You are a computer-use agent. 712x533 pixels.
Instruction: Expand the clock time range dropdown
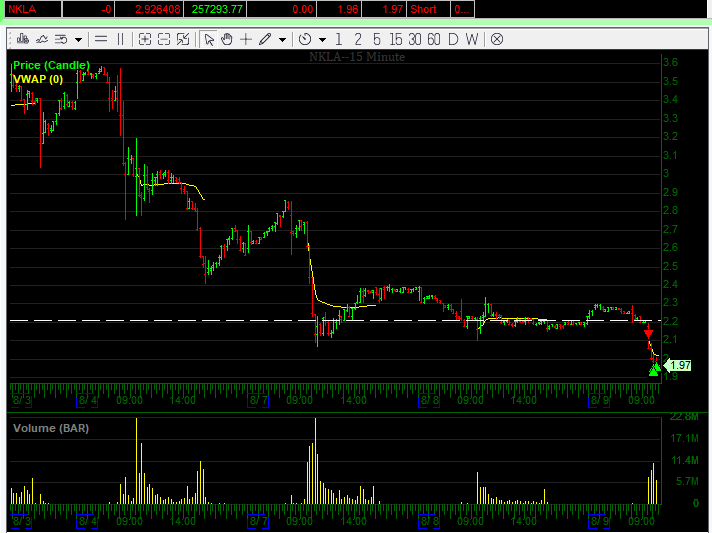(322, 40)
